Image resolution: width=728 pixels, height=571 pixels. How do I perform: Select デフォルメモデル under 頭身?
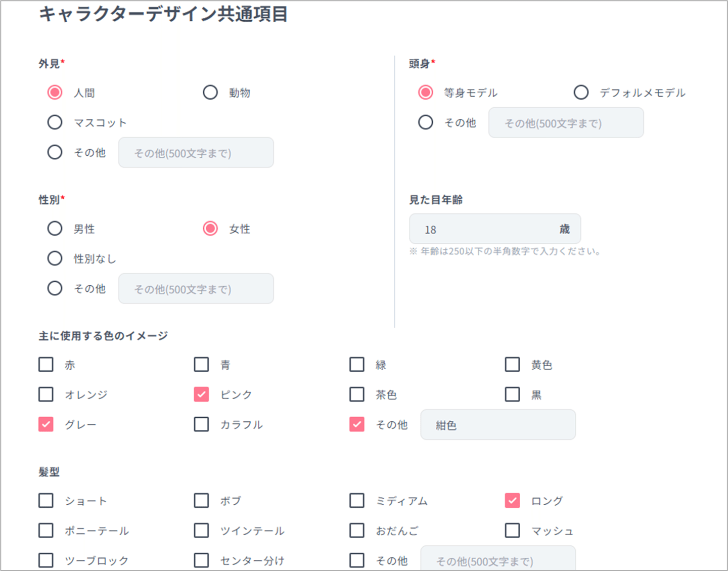tap(581, 92)
